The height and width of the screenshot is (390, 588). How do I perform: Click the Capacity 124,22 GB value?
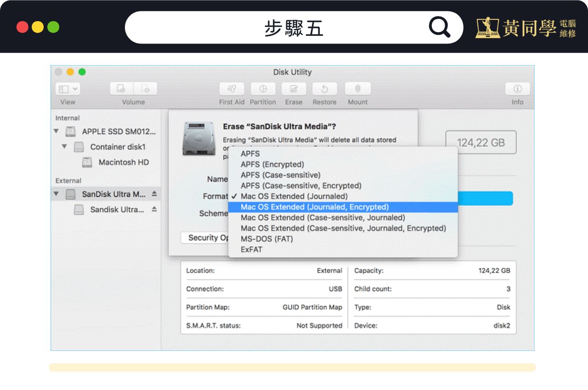click(x=494, y=271)
